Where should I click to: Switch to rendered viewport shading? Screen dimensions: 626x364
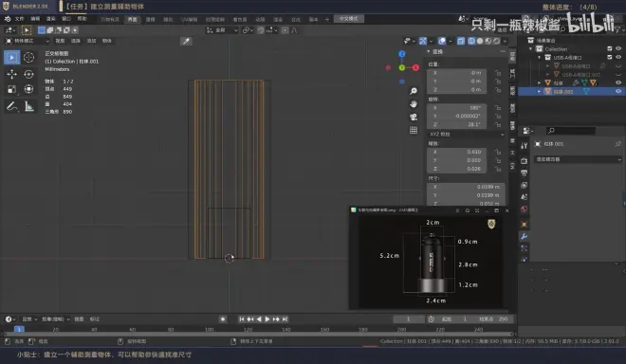[x=497, y=41]
